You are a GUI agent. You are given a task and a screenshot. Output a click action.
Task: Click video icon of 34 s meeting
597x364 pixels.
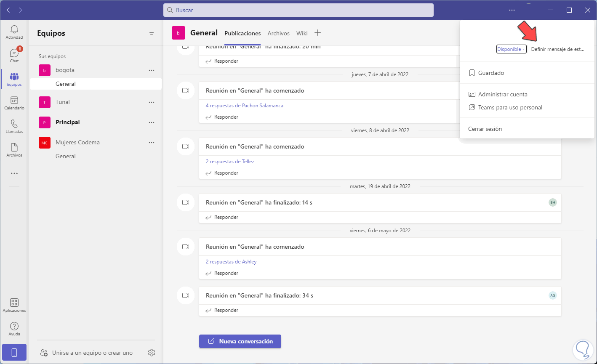click(x=186, y=295)
